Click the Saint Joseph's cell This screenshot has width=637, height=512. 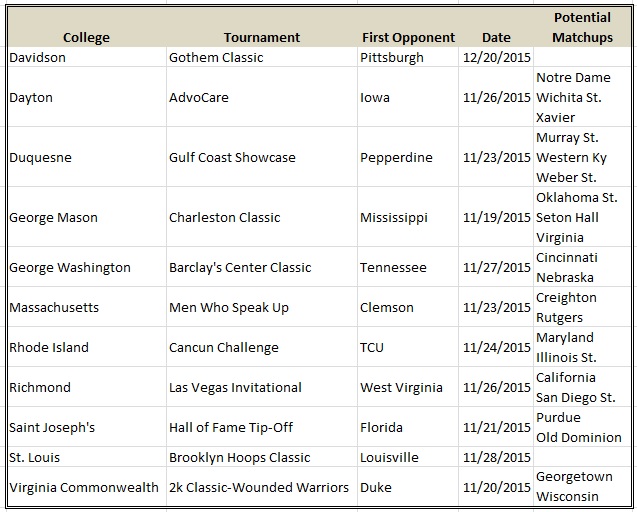tap(52, 427)
